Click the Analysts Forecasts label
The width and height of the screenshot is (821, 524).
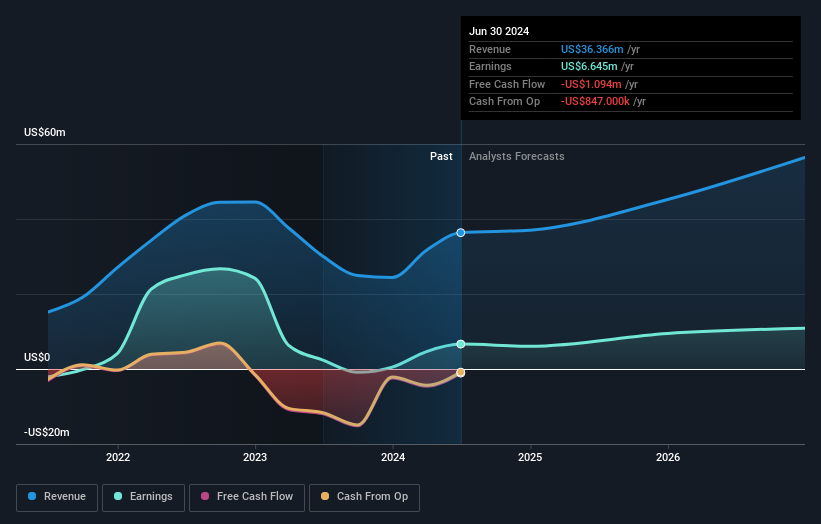click(517, 156)
